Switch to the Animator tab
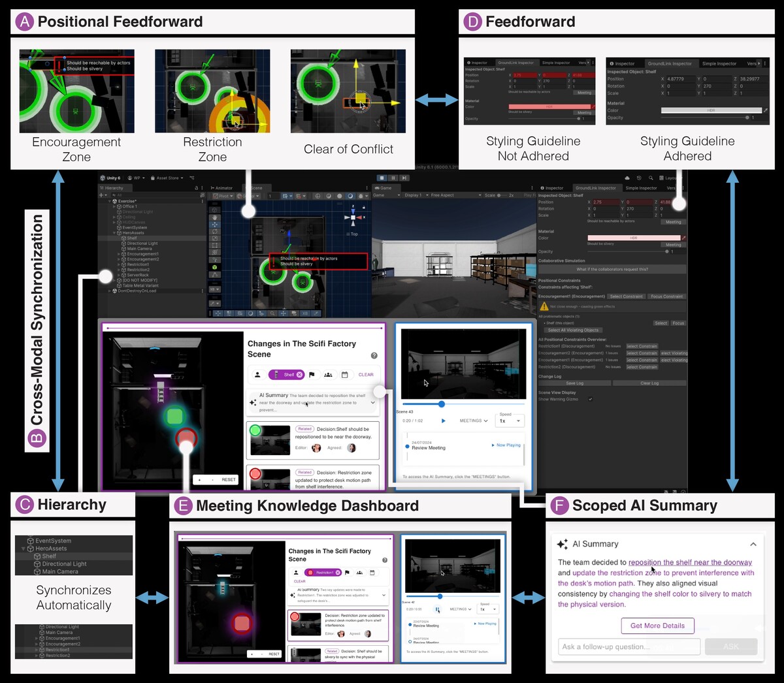This screenshot has width=784, height=683. (221, 188)
